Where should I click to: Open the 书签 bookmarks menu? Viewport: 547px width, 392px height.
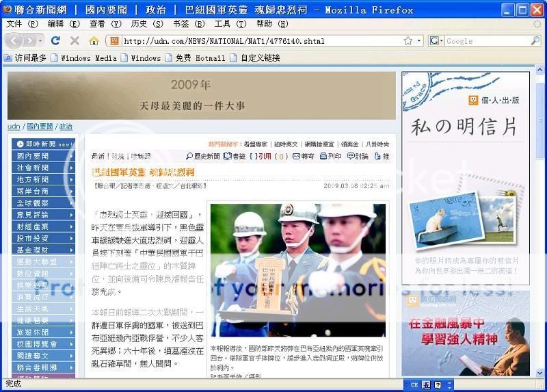coord(181,23)
